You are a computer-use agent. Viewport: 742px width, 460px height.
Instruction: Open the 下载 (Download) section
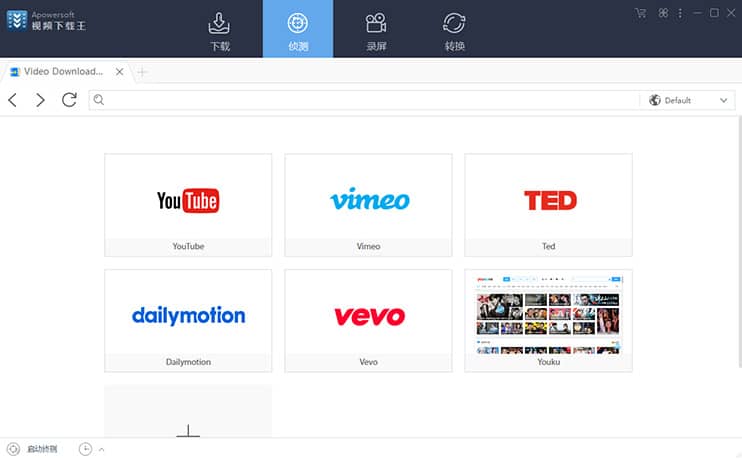click(219, 30)
